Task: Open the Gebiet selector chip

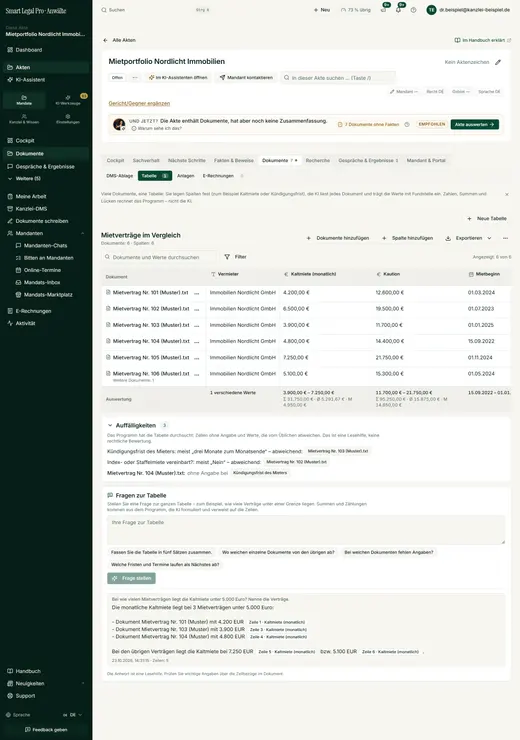Action: (x=461, y=92)
